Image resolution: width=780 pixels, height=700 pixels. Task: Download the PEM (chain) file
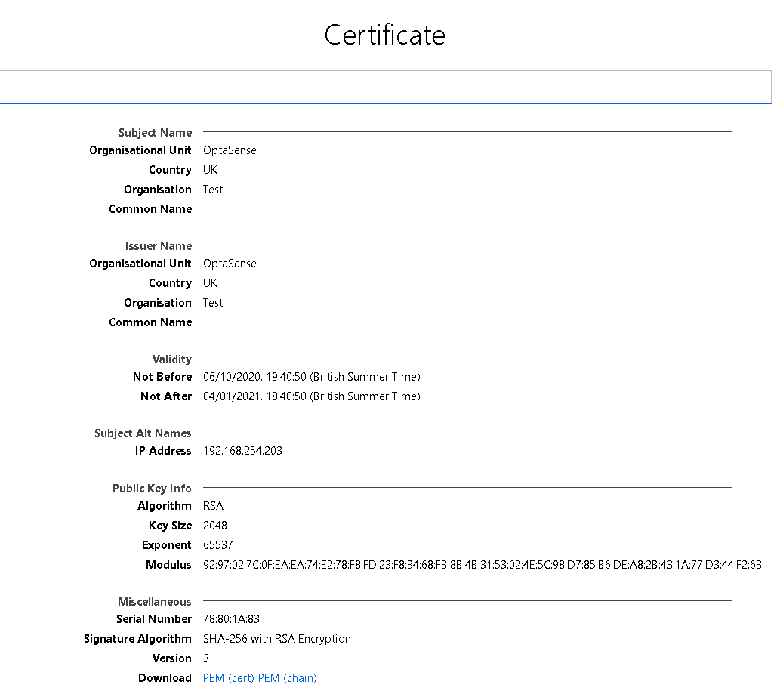tap(286, 677)
